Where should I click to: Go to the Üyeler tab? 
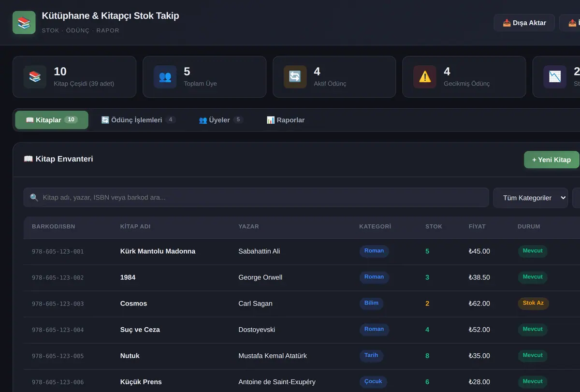221,120
